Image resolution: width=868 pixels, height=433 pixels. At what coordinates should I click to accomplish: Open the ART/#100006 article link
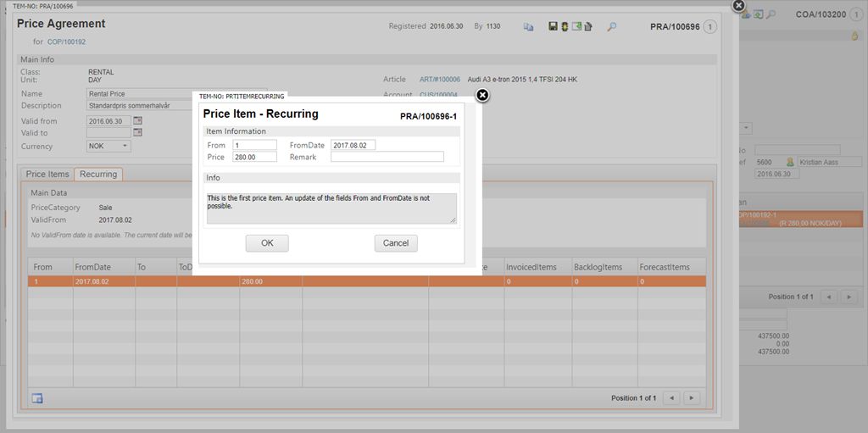click(x=439, y=79)
